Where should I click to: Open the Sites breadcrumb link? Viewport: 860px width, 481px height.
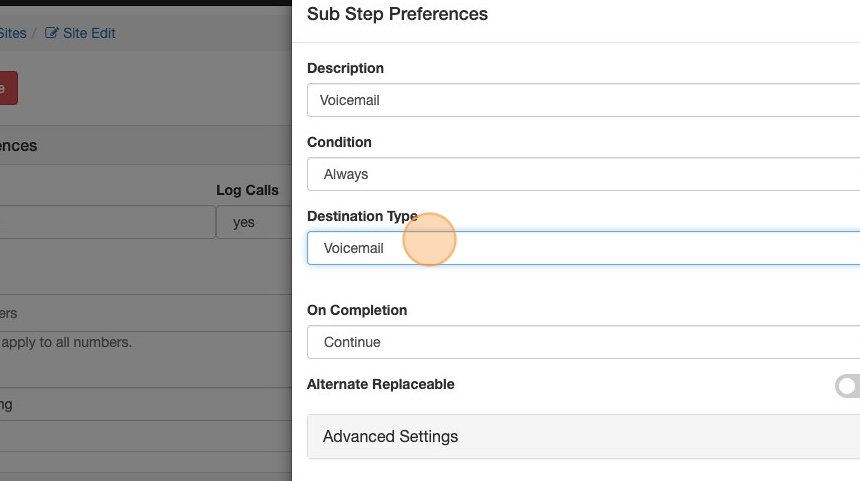point(13,33)
